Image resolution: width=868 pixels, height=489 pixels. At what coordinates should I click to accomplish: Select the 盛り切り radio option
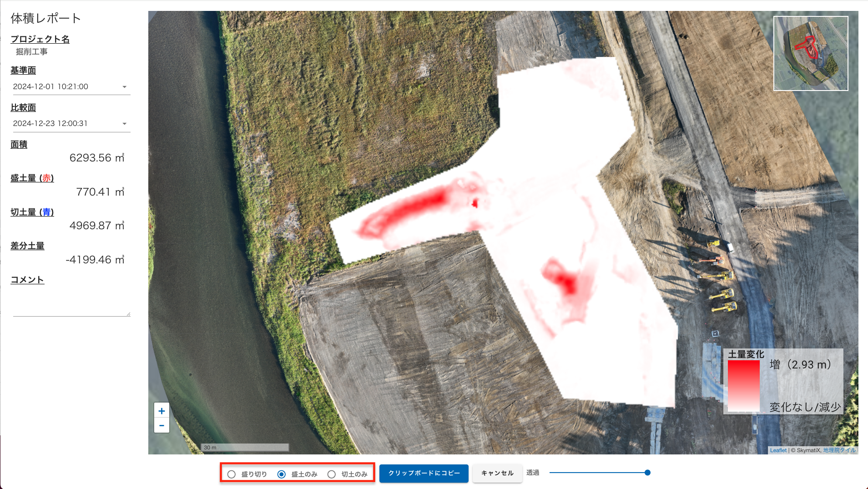(x=232, y=474)
